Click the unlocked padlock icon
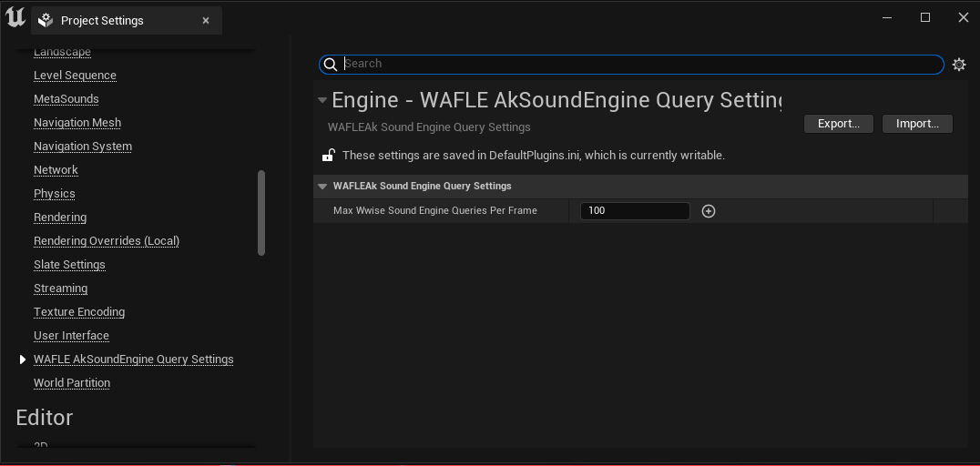980x466 pixels. click(329, 156)
